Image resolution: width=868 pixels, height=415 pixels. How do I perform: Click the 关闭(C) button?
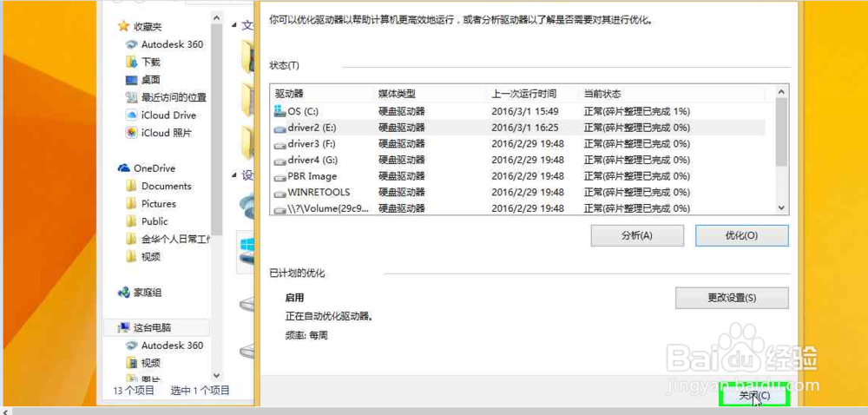click(x=754, y=396)
